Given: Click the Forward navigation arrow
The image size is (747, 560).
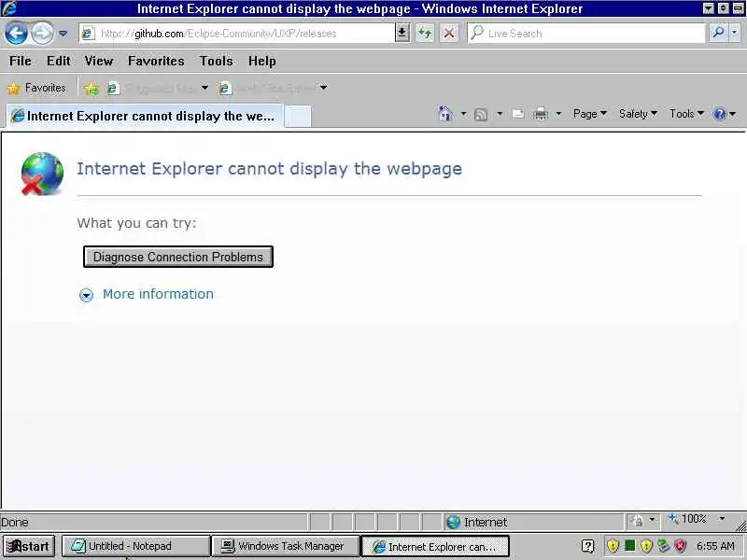Looking at the screenshot, I should coord(42,34).
